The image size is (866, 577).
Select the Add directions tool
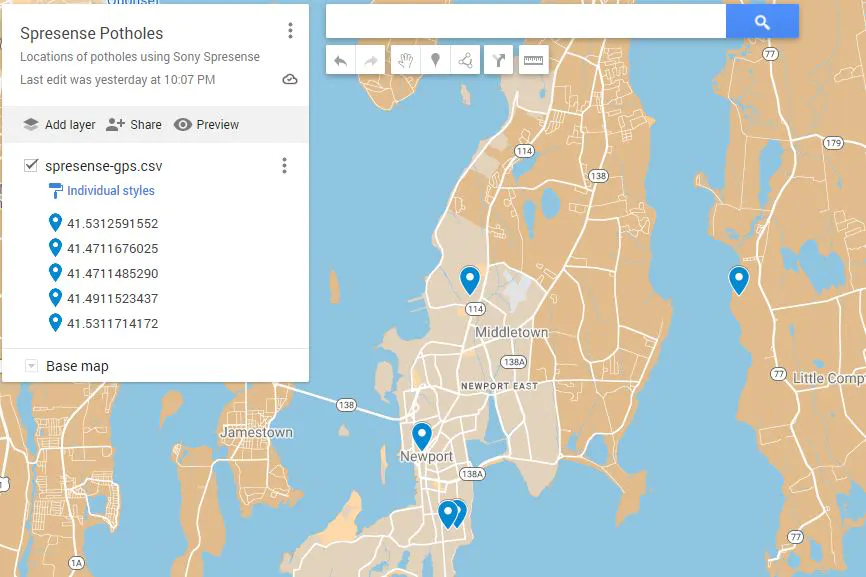pyautogui.click(x=498, y=60)
